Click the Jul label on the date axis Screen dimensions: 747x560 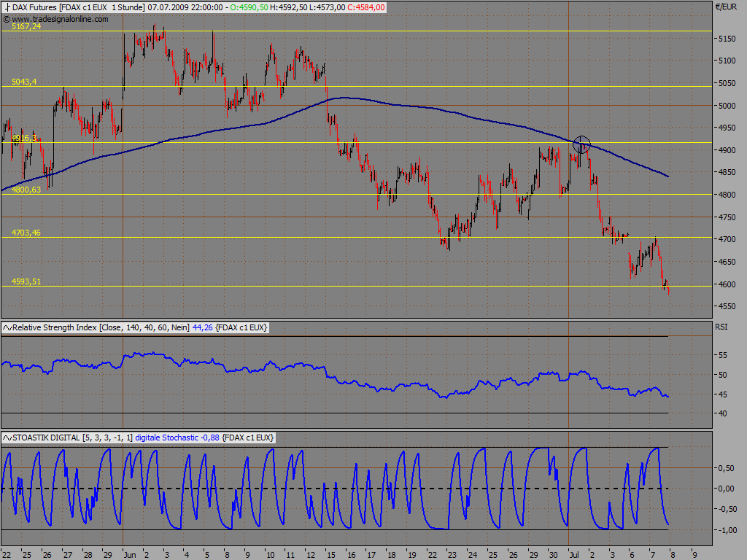[575, 555]
